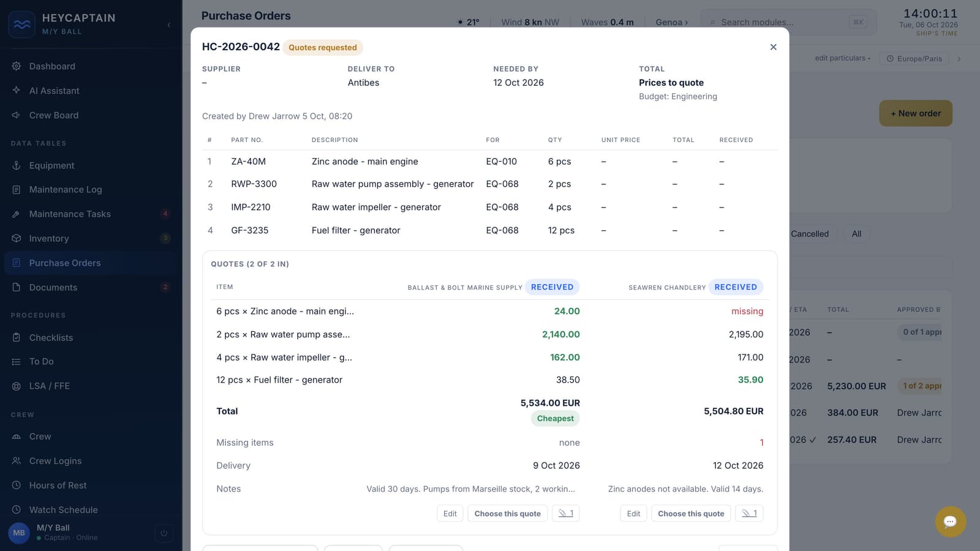Click the Search modules field
This screenshot has width=980, height=551.
coord(788,22)
